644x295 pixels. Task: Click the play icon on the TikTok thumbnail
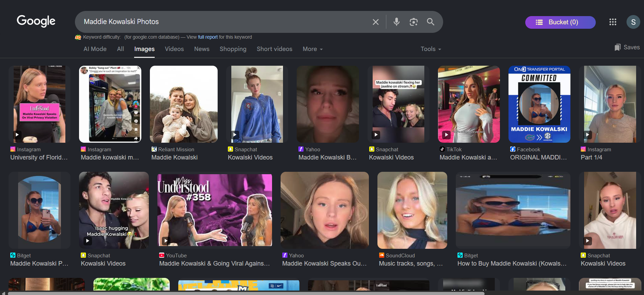click(446, 134)
